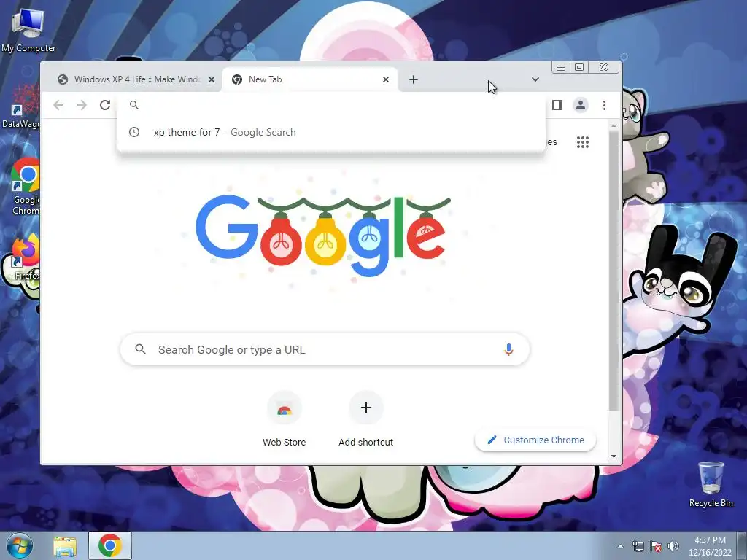Open File Explorer from the taskbar
The width and height of the screenshot is (747, 560).
point(65,546)
